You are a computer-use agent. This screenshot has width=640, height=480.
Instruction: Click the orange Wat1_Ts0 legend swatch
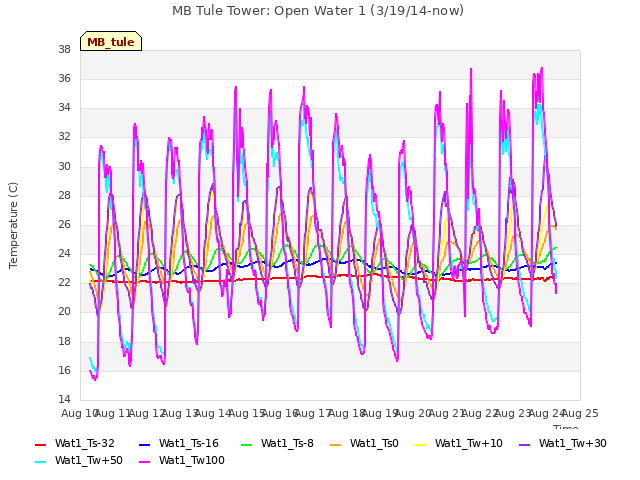[x=336, y=444]
